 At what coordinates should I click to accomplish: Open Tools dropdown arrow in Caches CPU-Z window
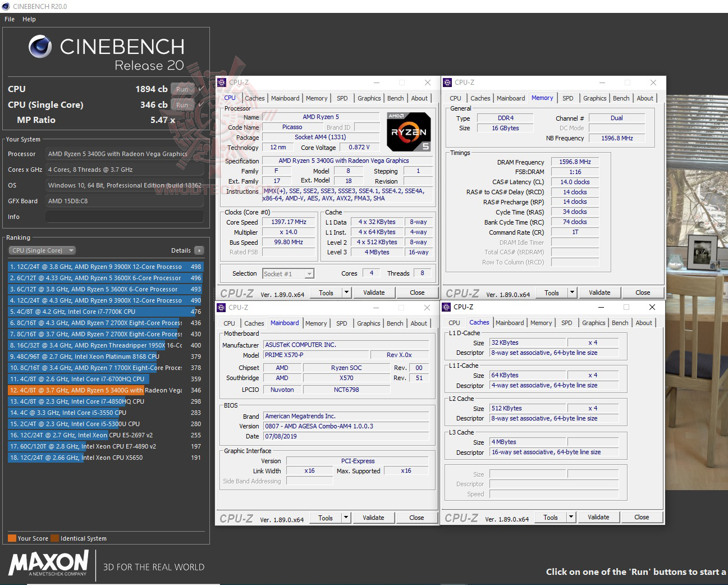[x=571, y=517]
